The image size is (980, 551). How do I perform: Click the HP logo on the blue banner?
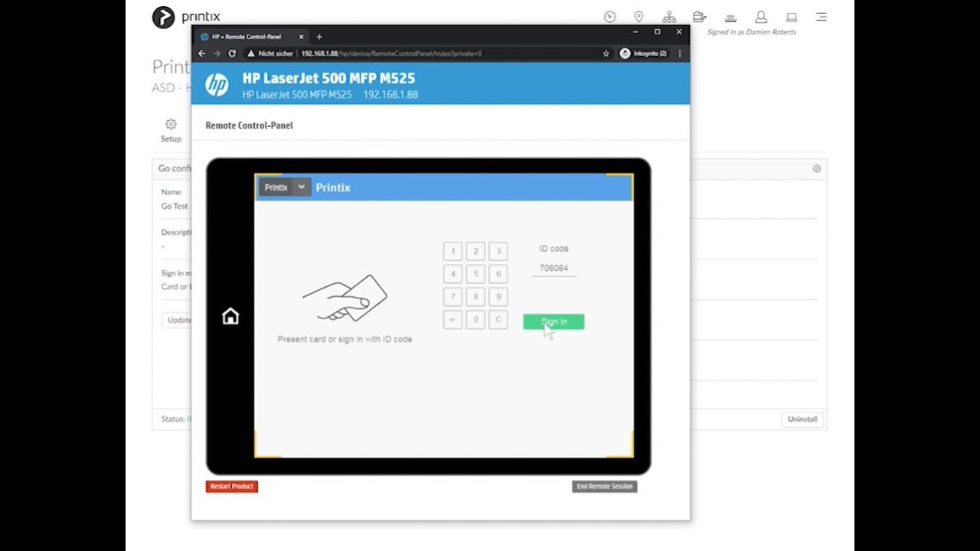point(217,84)
